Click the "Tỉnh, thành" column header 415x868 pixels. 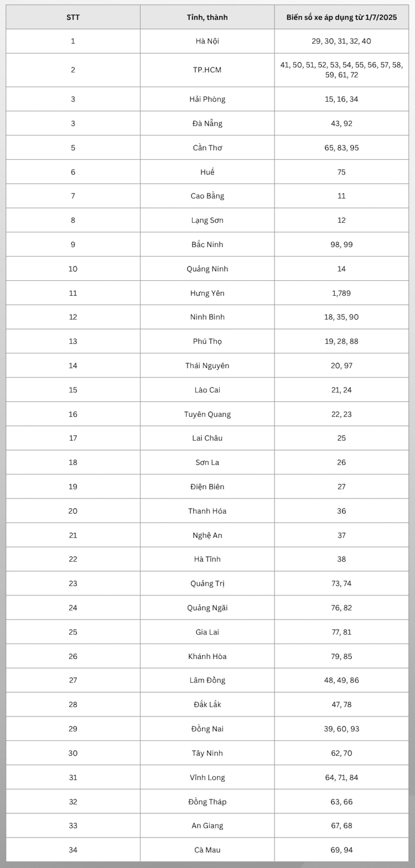207,17
